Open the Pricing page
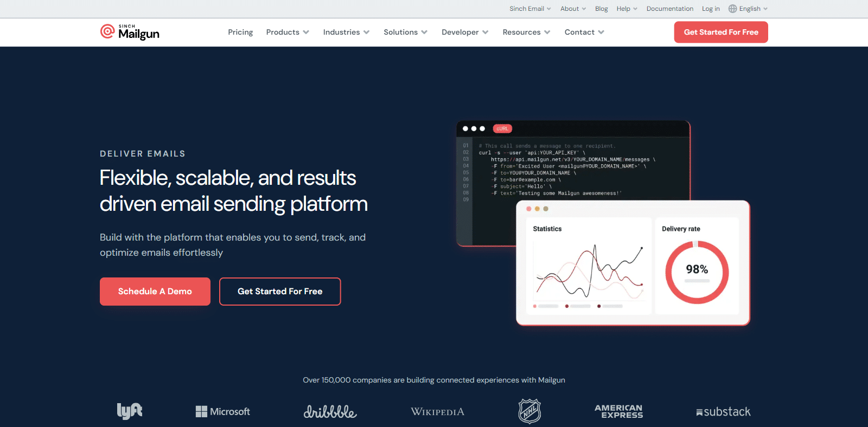The image size is (868, 427). [240, 32]
